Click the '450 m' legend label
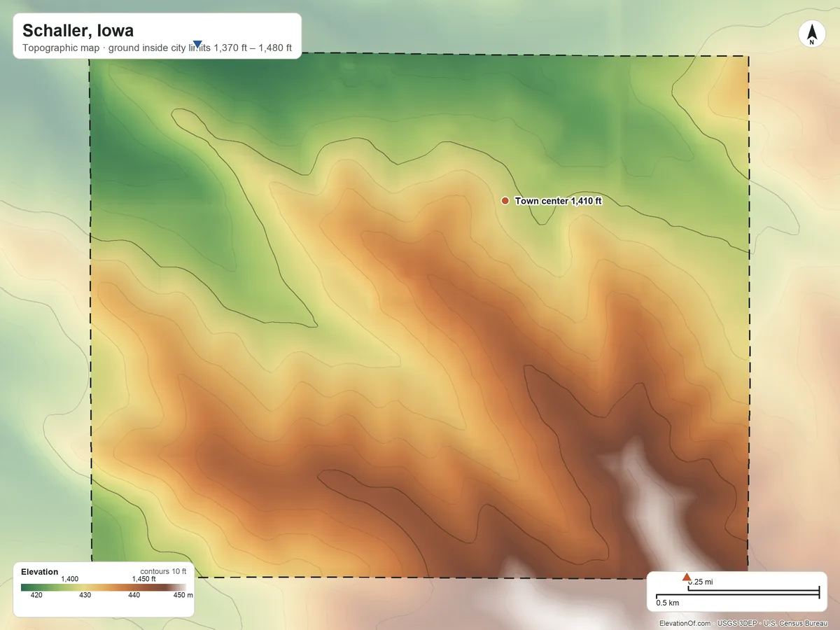The height and width of the screenshot is (630, 840). click(183, 596)
